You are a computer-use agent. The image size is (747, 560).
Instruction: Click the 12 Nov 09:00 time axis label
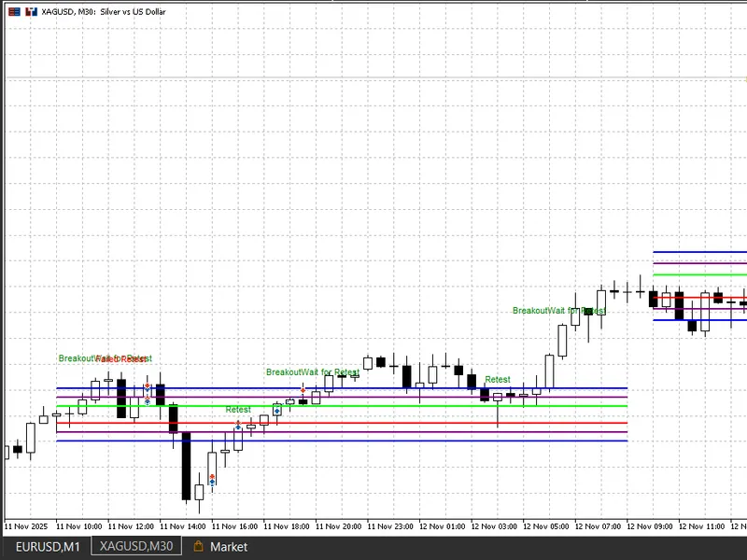[650, 526]
